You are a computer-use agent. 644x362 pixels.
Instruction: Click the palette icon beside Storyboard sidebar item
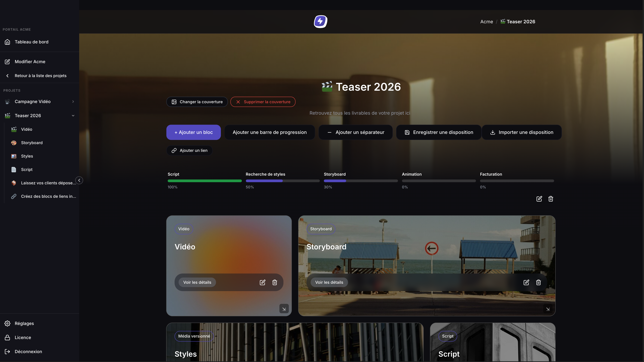[x=14, y=143]
